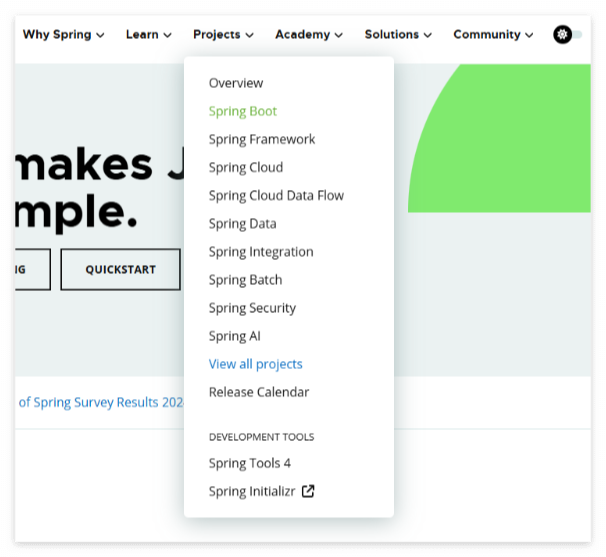The image size is (606, 557).
Task: Navigate to Spring Integration
Action: pyautogui.click(x=261, y=252)
